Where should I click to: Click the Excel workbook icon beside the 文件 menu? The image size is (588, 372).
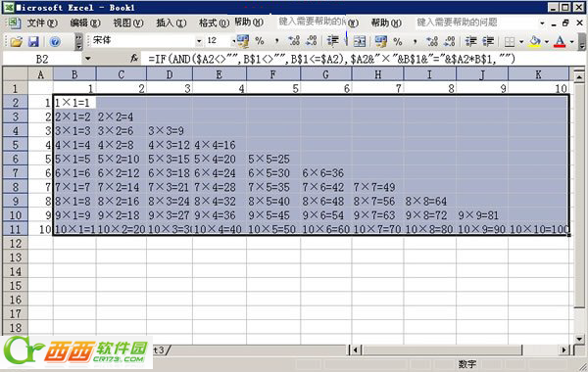tap(14, 23)
